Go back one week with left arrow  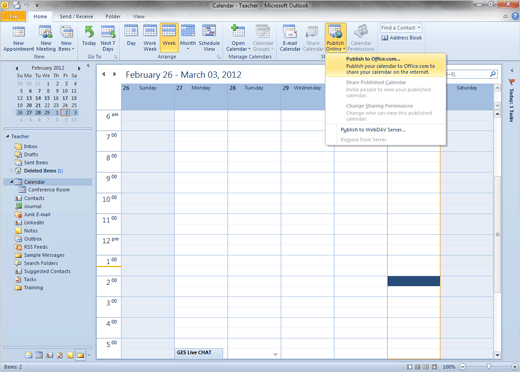(104, 74)
